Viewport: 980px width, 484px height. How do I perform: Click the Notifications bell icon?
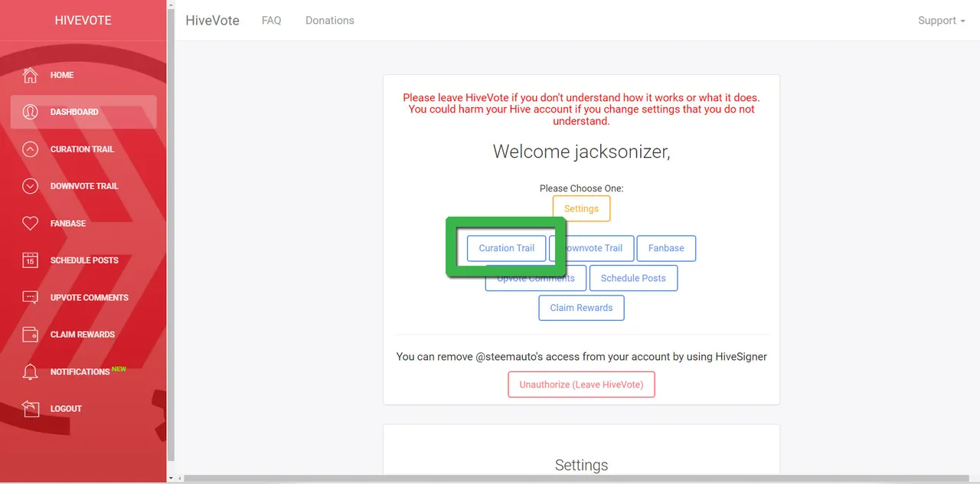tap(30, 372)
